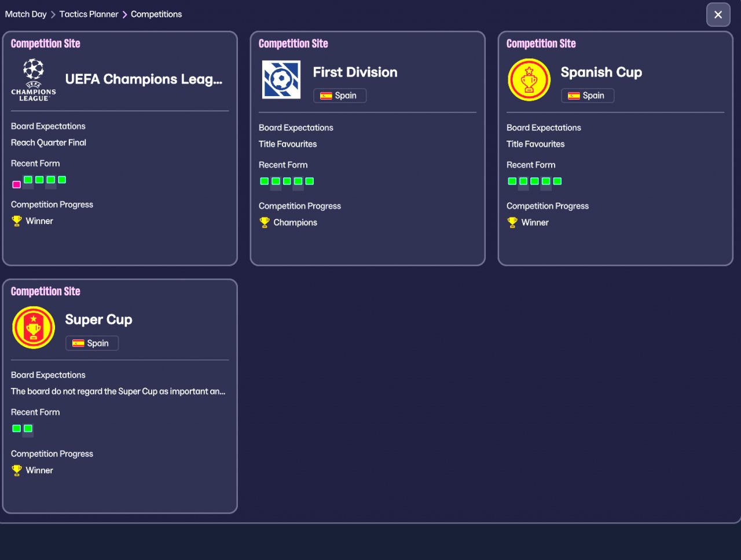Screen dimensions: 741x560
Task: Click 'Winner' text on the Champions League card
Action: tap(39, 221)
